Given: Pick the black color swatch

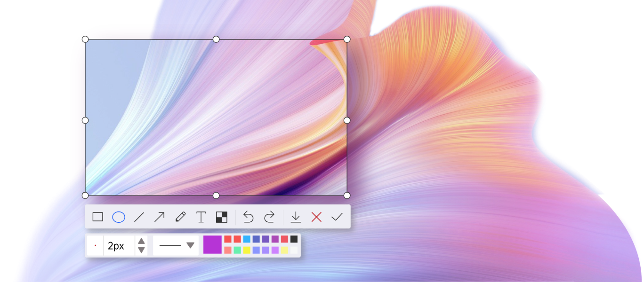Looking at the screenshot, I should point(294,239).
